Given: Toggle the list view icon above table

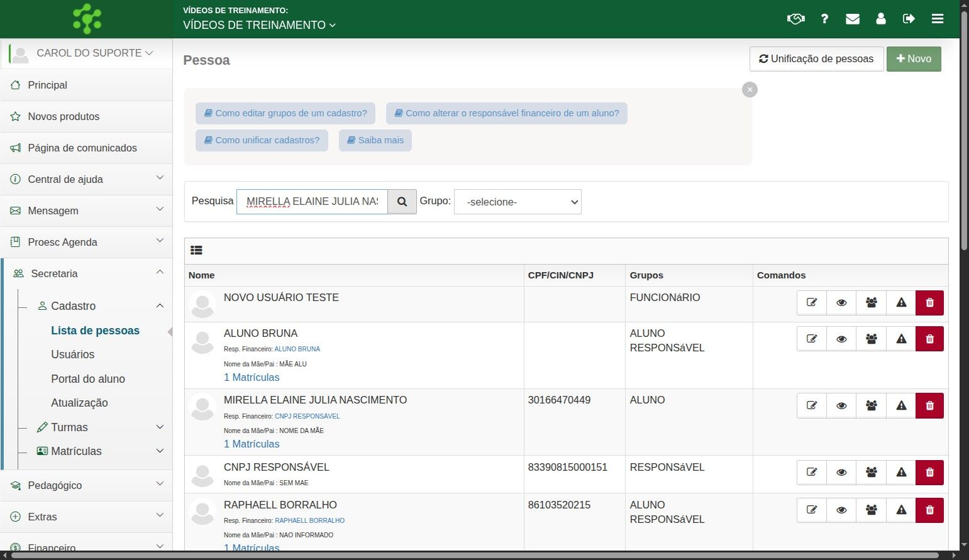Looking at the screenshot, I should click(196, 250).
